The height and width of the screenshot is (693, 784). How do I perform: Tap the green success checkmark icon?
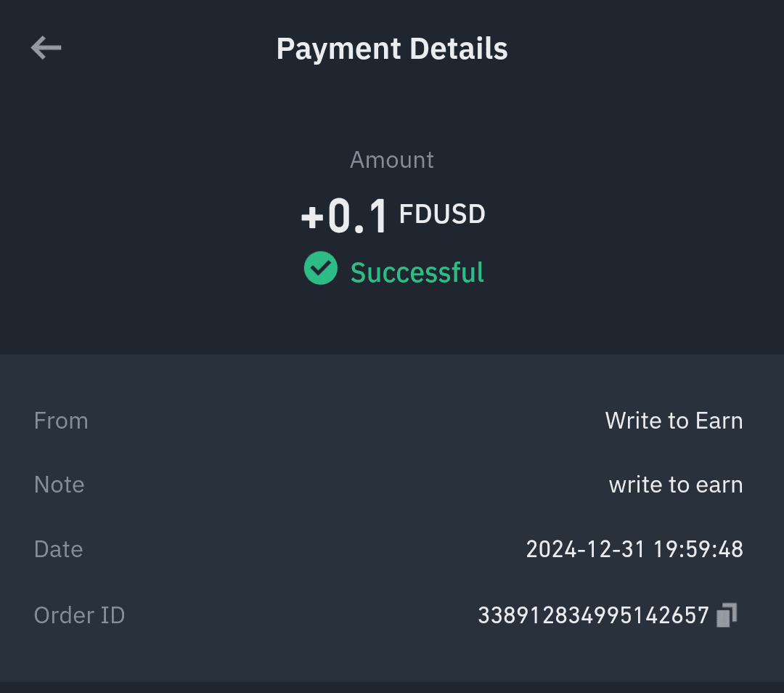pos(321,268)
